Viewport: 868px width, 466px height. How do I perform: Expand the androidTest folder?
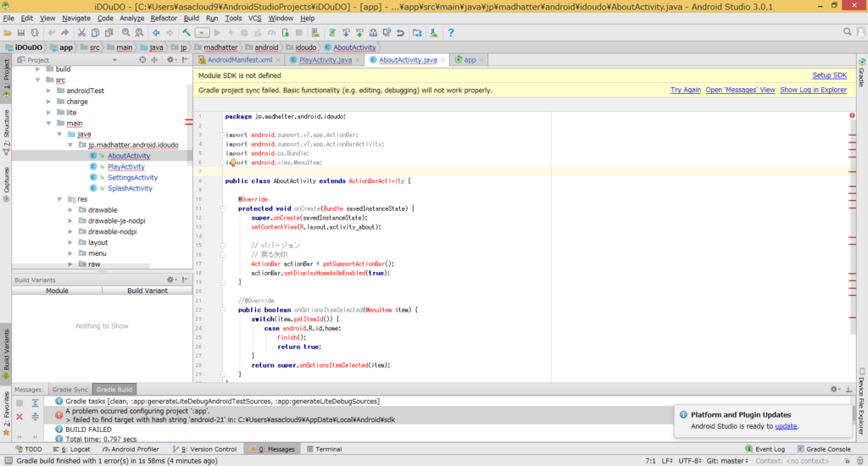(48, 91)
